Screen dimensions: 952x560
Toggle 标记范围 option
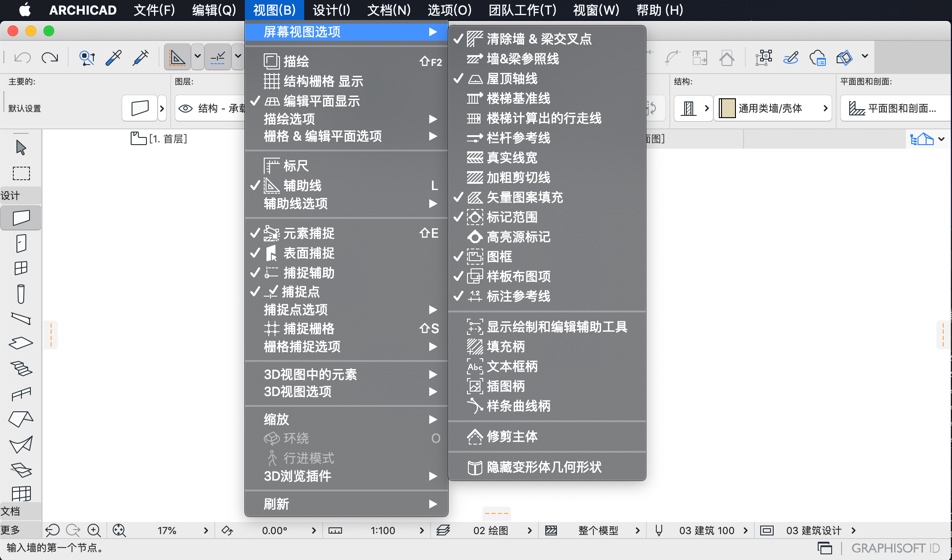click(x=547, y=217)
